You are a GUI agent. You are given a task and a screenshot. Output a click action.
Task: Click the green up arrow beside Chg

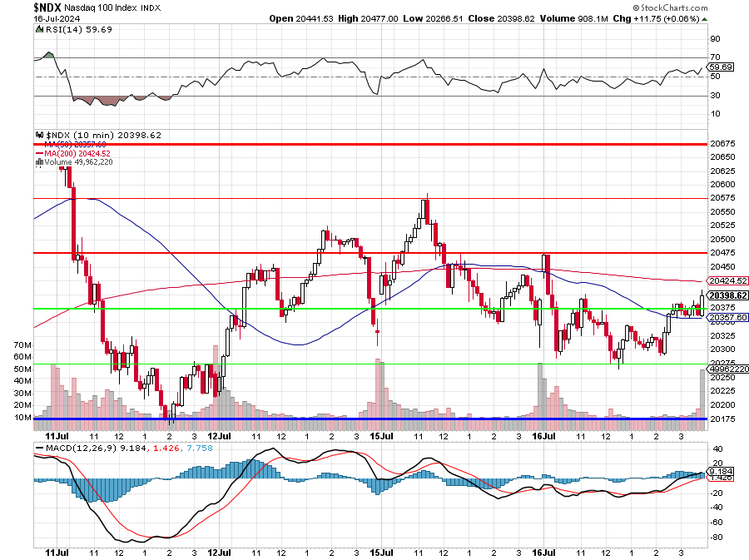pyautogui.click(x=705, y=17)
